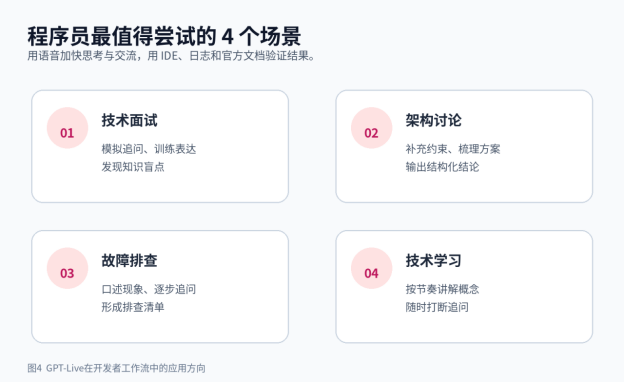Click the main title 程序员最值得尝试的 4 个场景
The width and height of the screenshot is (624, 382).
(164, 36)
